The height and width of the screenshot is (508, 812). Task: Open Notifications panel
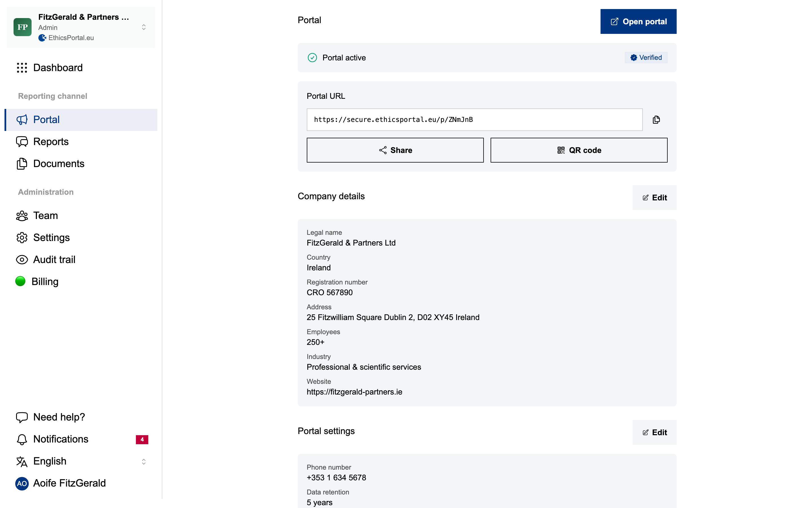tap(81, 439)
